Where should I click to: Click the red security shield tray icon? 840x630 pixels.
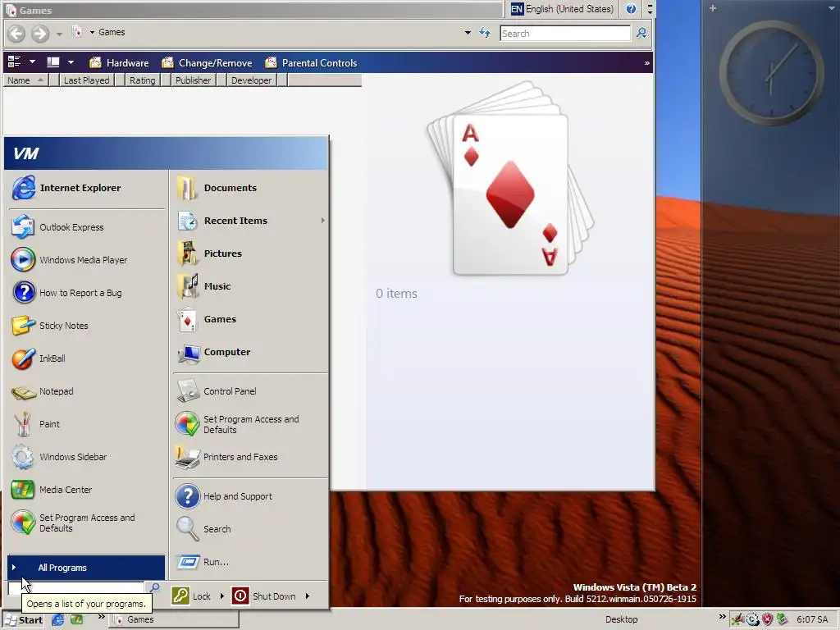[x=768, y=619]
